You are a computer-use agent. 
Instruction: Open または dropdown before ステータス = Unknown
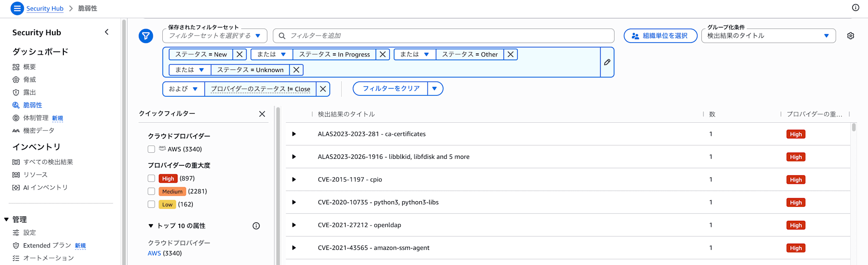(190, 70)
